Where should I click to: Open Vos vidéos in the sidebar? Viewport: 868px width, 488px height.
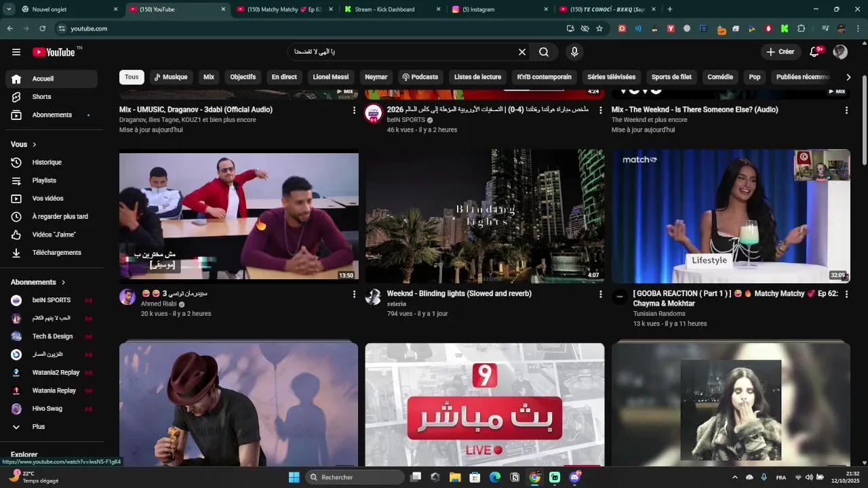coord(52,199)
